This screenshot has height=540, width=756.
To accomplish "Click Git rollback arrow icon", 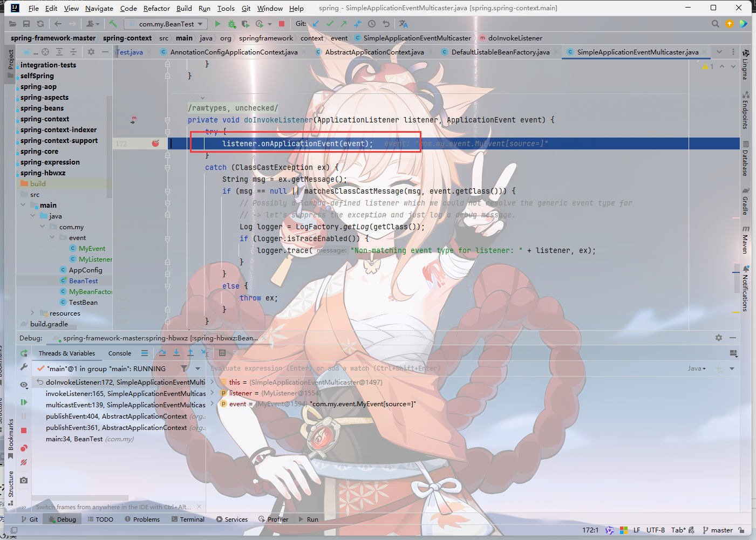I will 386,24.
